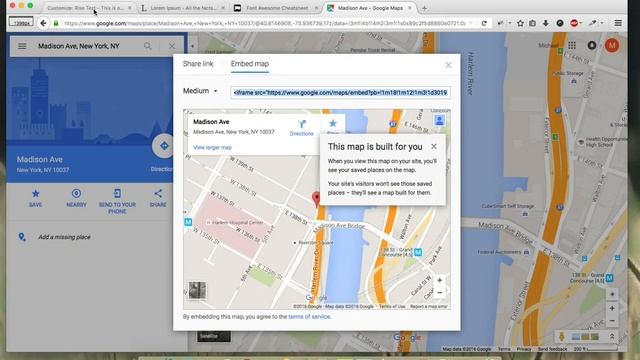Click the search magnifier icon in Maps
Viewport: 640px width, 360px height.
pos(148,46)
